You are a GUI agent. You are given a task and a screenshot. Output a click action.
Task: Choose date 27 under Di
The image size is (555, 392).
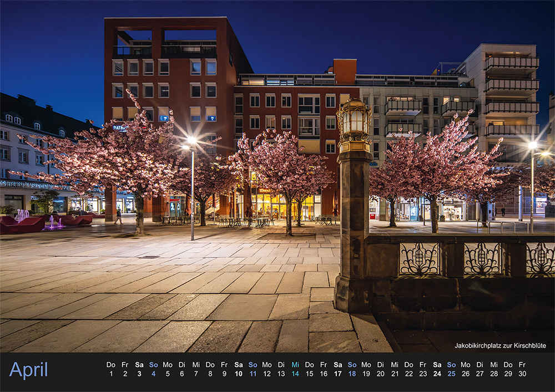[480, 374]
